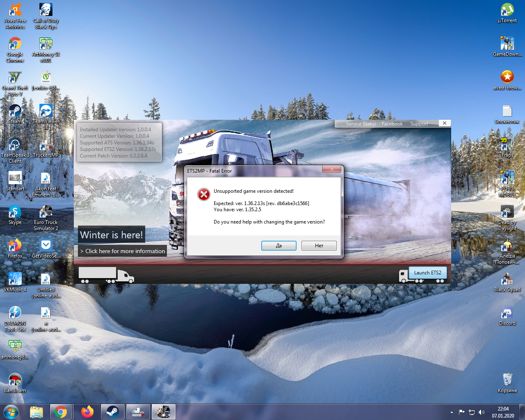
Task: Select the Firefox desktop shortcut
Action: pyautogui.click(x=15, y=249)
